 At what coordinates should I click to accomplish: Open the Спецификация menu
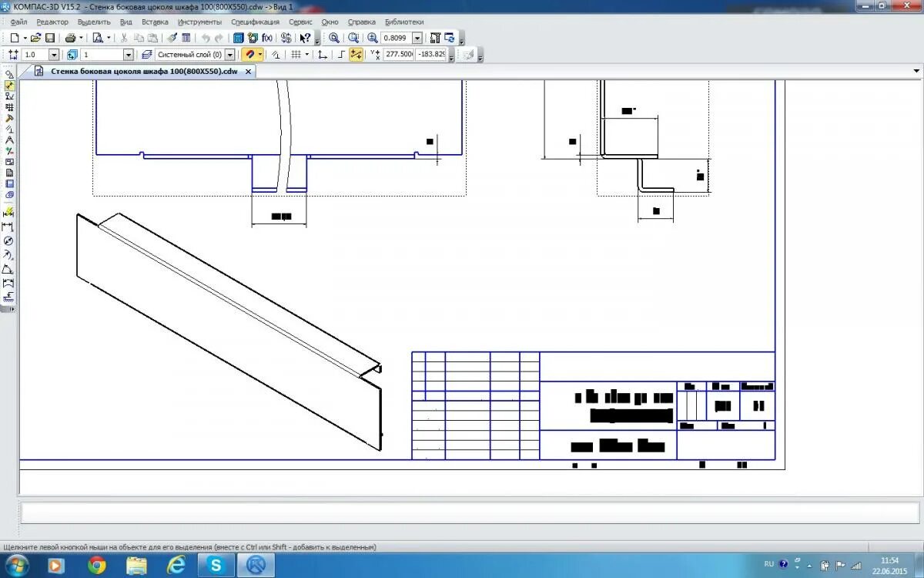(x=255, y=22)
